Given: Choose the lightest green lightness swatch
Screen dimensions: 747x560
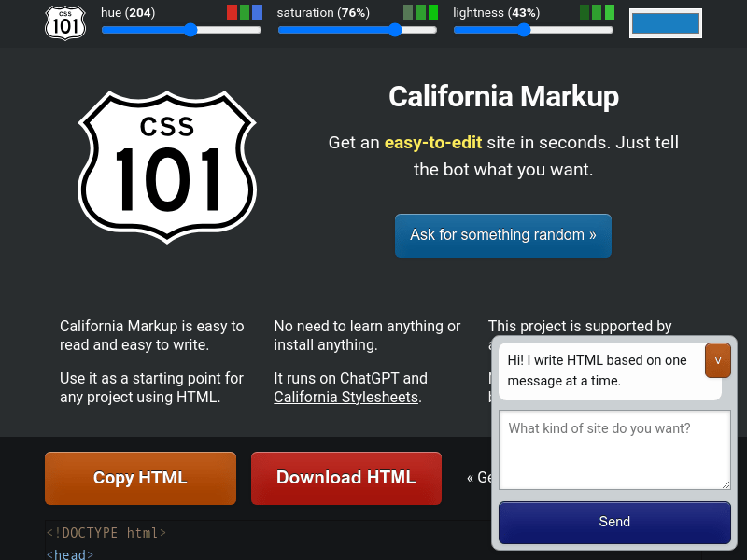Looking at the screenshot, I should click(x=610, y=12).
